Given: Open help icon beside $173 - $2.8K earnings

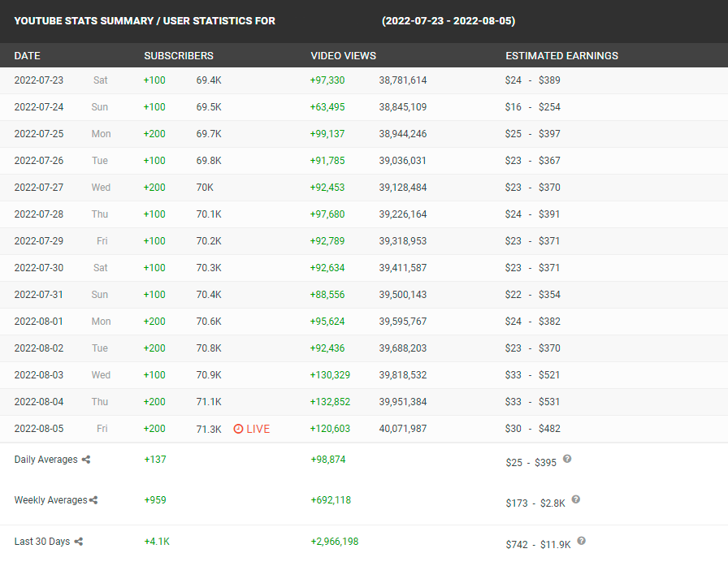Looking at the screenshot, I should pos(576,499).
